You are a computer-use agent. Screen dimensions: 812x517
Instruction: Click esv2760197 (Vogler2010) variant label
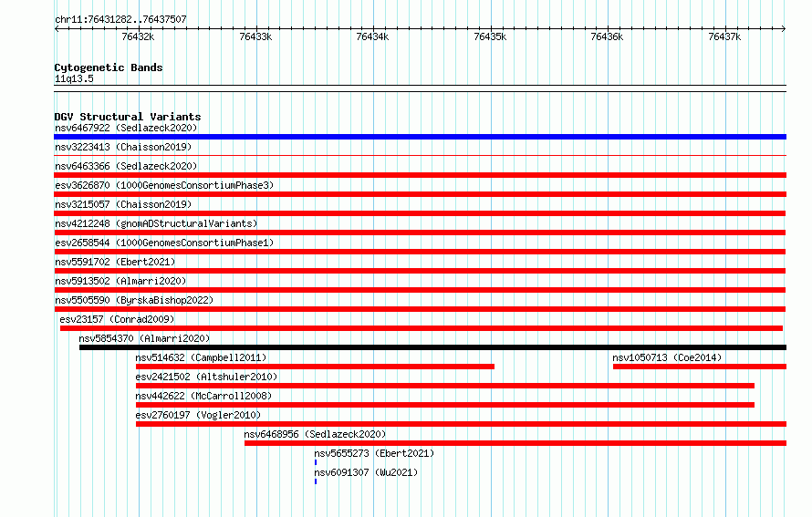coord(198,415)
